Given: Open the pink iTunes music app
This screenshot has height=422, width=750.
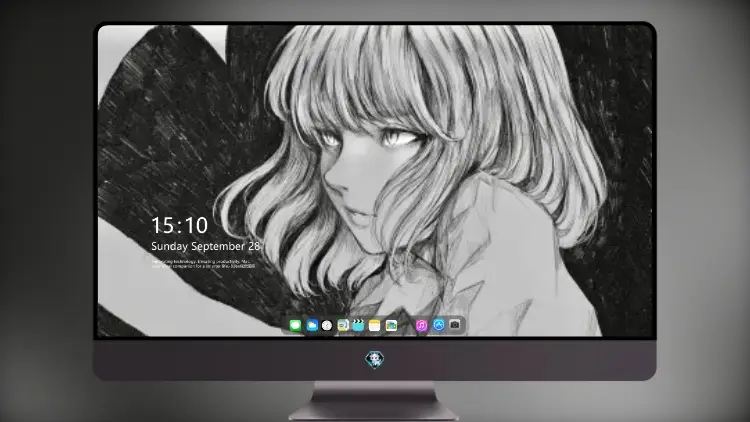Looking at the screenshot, I should pyautogui.click(x=421, y=325).
